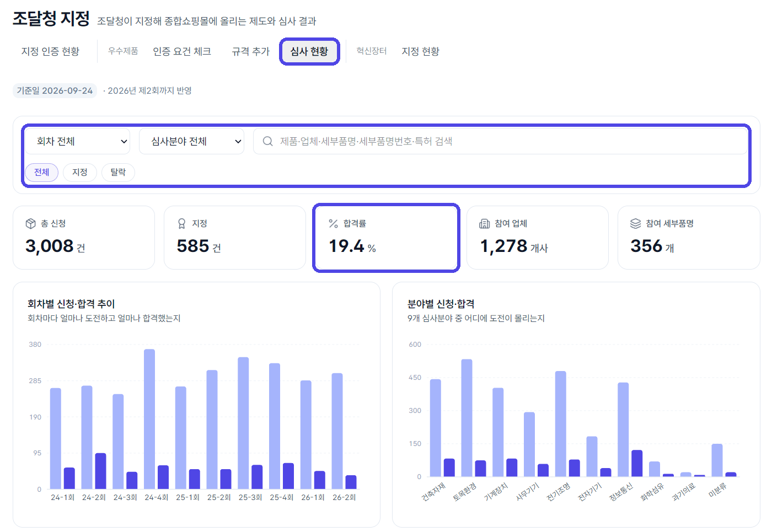
Task: Click the 26-2회 axis label
Action: [344, 497]
